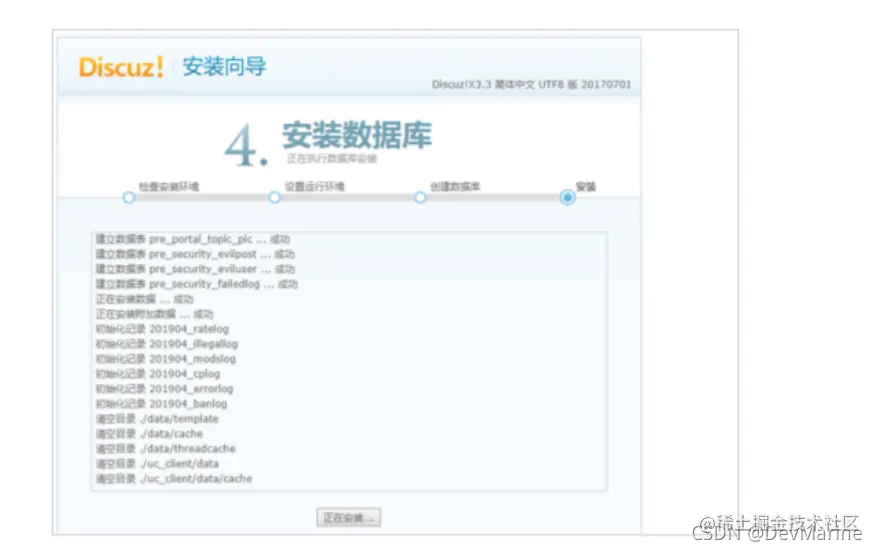Click the ./uc_client/data/cache log line
This screenshot has width=877, height=551.
pos(174,478)
